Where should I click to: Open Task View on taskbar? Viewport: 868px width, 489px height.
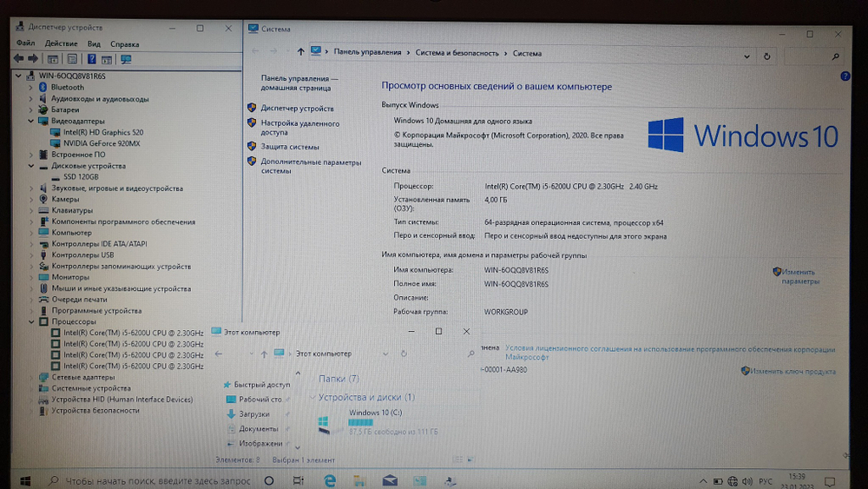coord(298,480)
